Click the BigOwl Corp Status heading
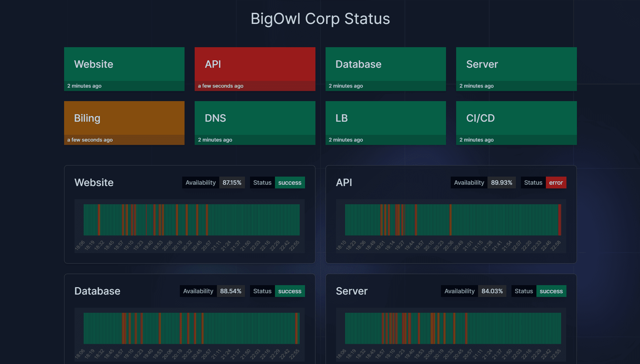This screenshot has height=364, width=640. (320, 19)
